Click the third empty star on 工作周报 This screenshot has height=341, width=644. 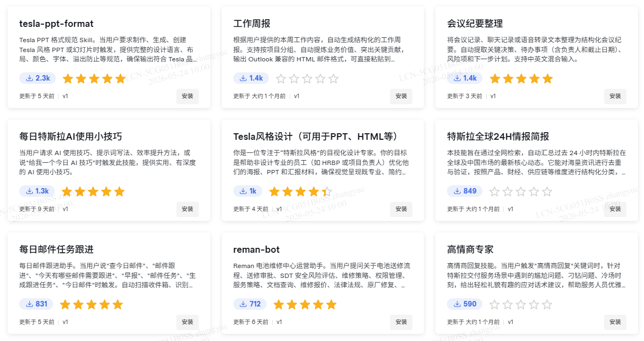pyautogui.click(x=307, y=78)
